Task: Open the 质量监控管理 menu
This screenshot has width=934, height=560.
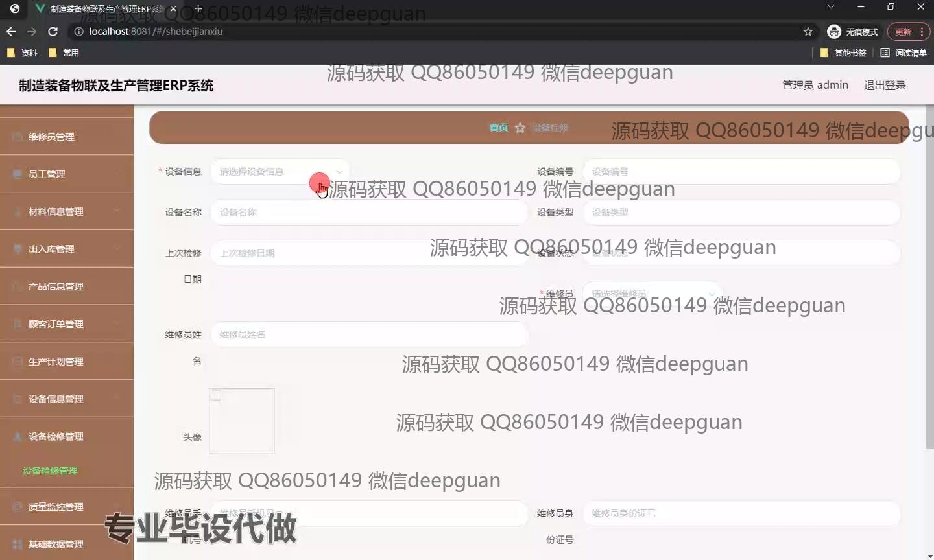Action: pyautogui.click(x=66, y=507)
